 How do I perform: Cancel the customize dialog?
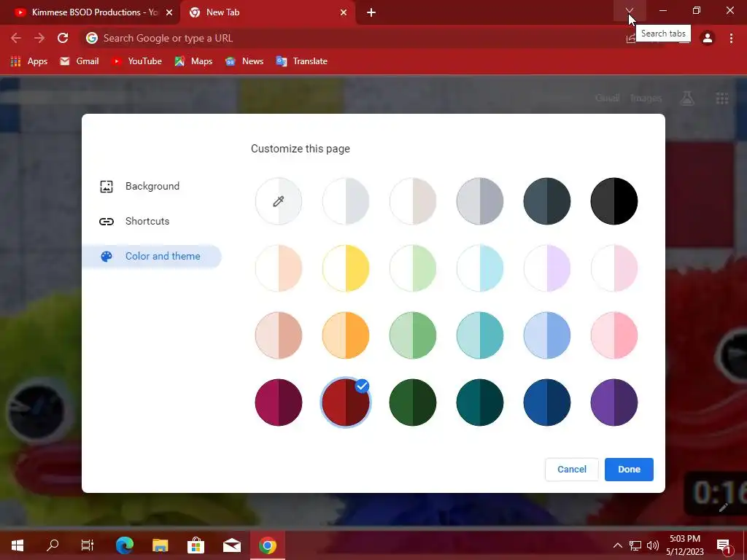tap(572, 470)
